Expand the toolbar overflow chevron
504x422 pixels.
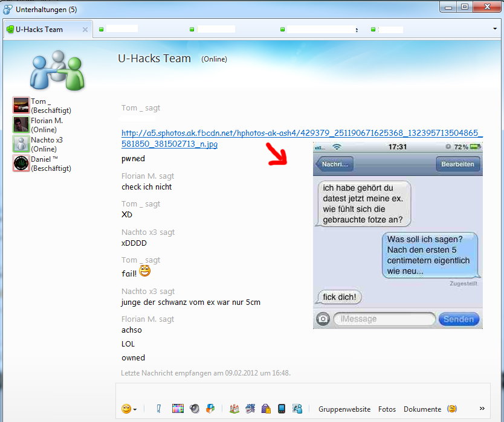point(482,409)
